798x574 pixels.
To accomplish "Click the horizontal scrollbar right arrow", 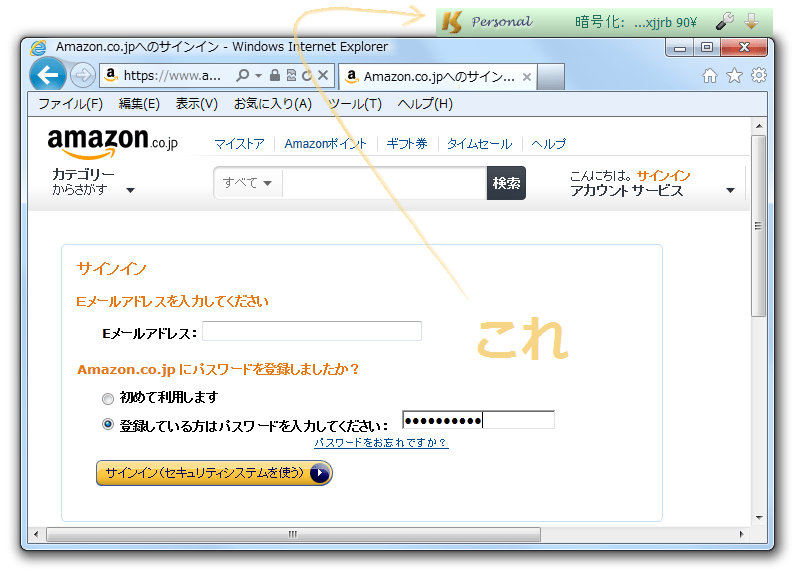I will [x=742, y=534].
